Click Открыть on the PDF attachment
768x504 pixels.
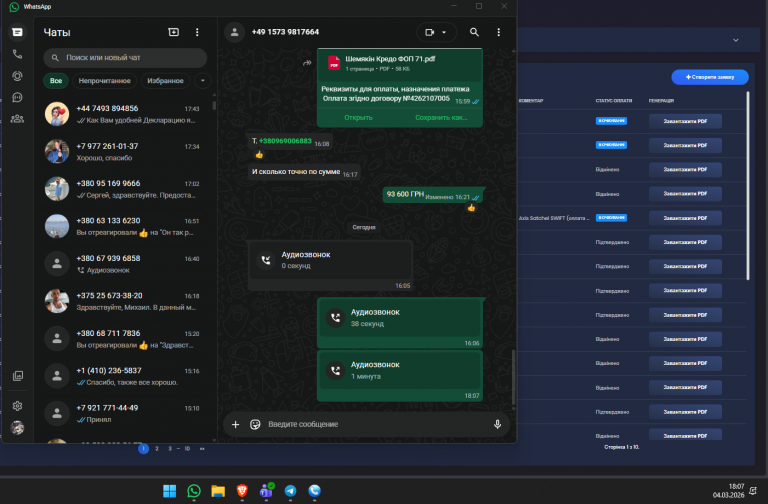click(358, 118)
